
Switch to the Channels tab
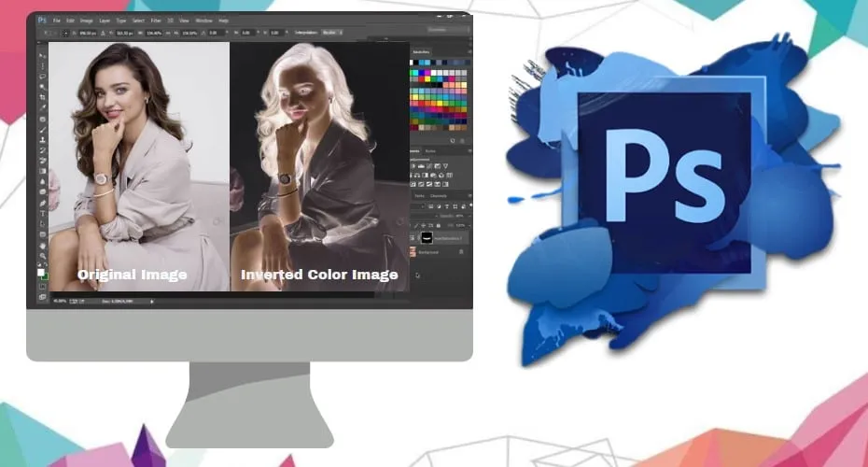439,196
